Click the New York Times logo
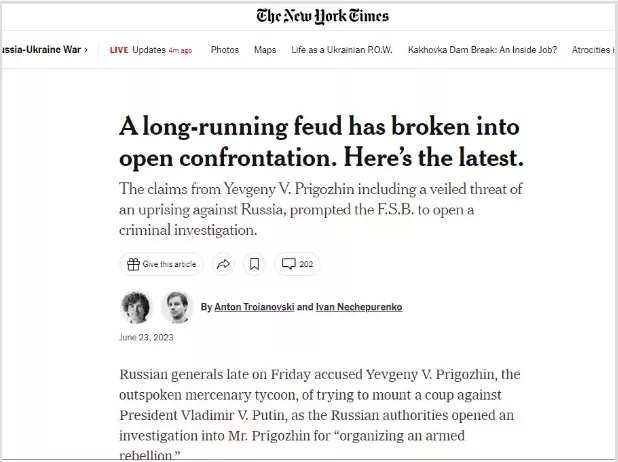Image resolution: width=618 pixels, height=462 pixels. 322,16
